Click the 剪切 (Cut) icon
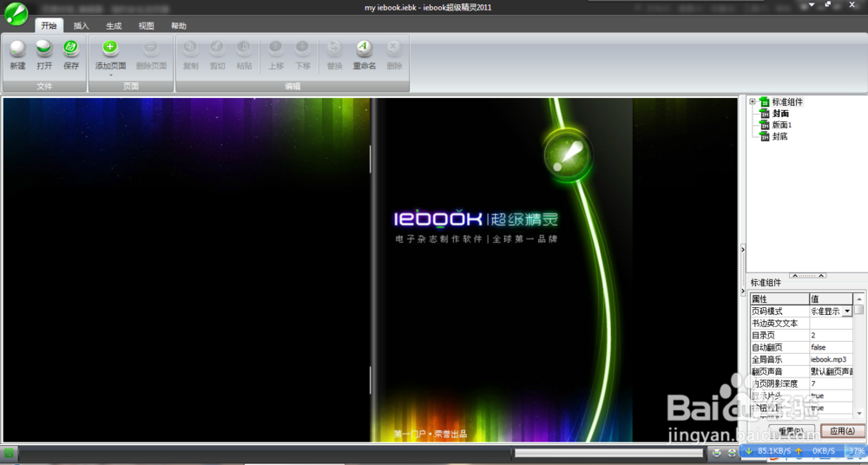868x465 pixels. coord(218,49)
